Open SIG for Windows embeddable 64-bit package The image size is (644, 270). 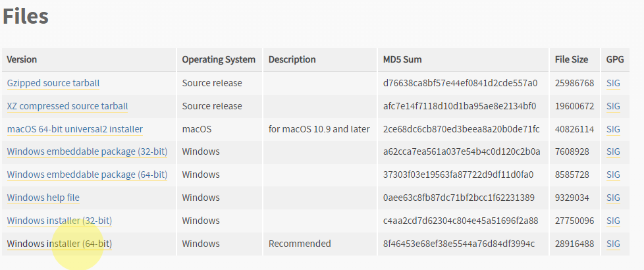tap(613, 175)
